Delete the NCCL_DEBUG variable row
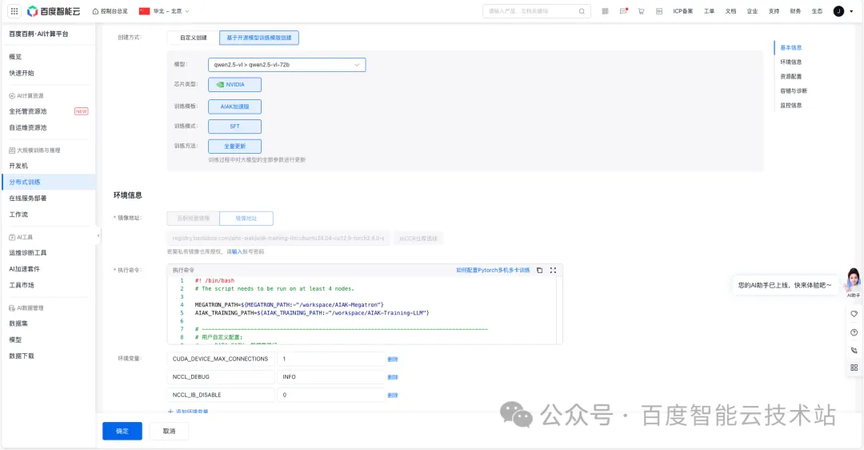864x450 pixels. [392, 377]
